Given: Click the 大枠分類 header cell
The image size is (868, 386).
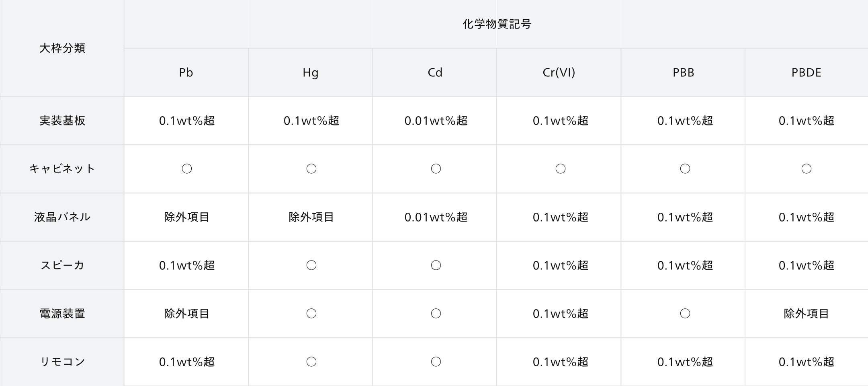Looking at the screenshot, I should click(x=62, y=48).
